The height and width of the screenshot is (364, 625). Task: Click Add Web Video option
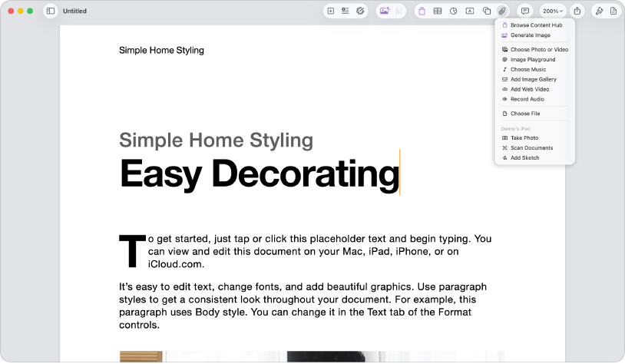click(x=534, y=89)
